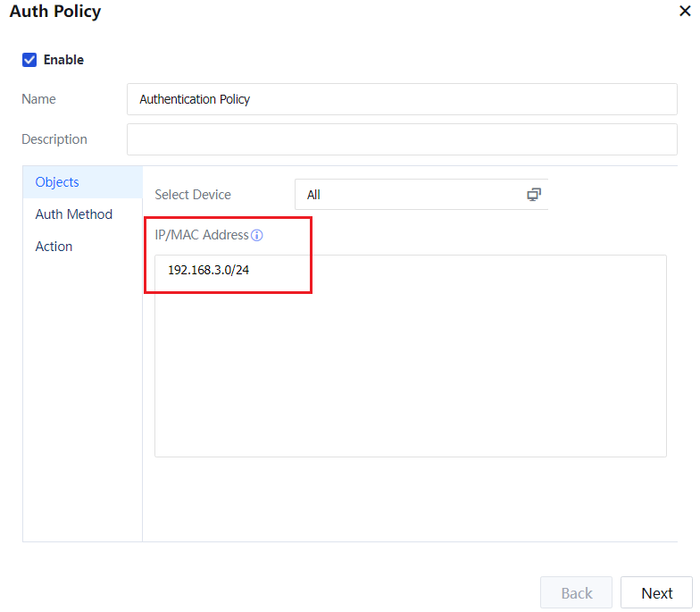Open the Action tab
The width and height of the screenshot is (700, 612).
pyautogui.click(x=54, y=247)
